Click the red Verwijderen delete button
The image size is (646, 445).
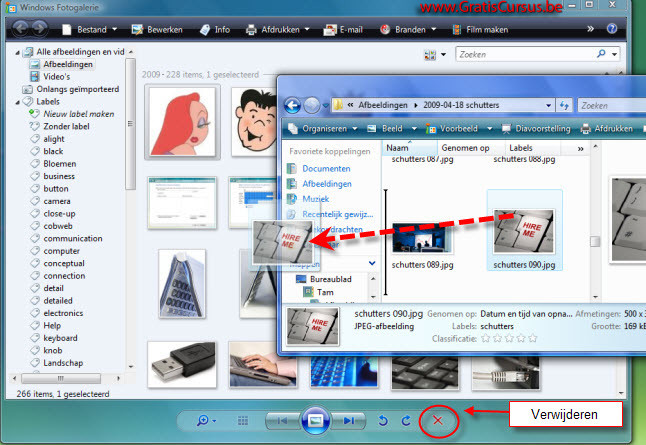(x=438, y=421)
